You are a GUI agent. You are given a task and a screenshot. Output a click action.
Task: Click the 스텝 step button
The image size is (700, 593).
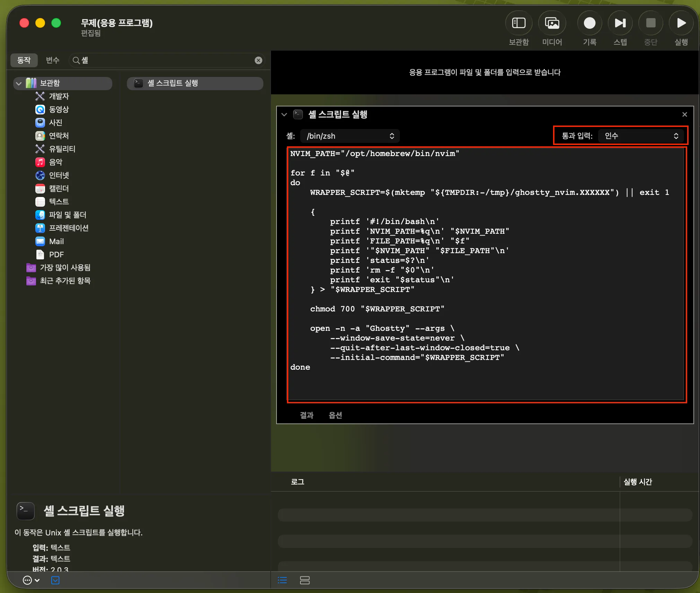click(620, 23)
